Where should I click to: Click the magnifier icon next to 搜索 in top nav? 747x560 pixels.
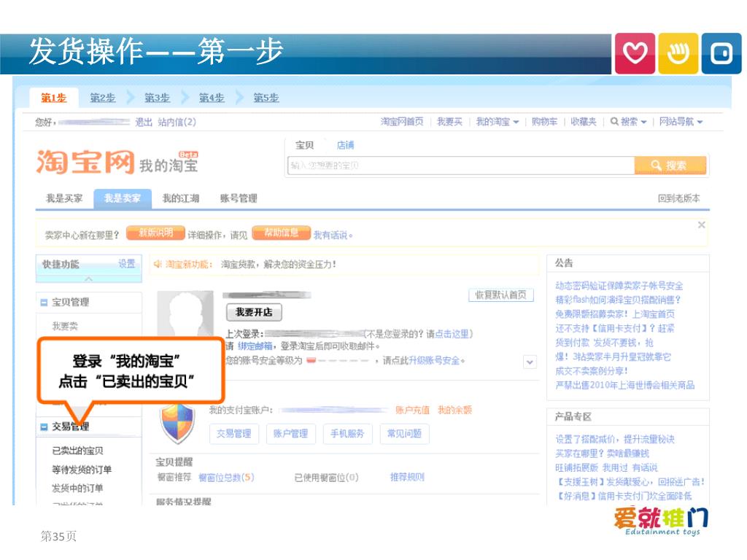614,122
